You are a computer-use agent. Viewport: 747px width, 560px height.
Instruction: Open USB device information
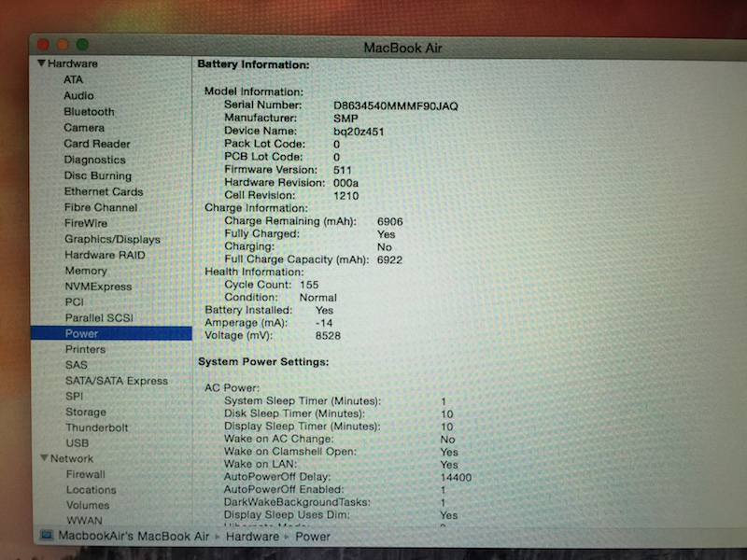pyautogui.click(x=78, y=442)
